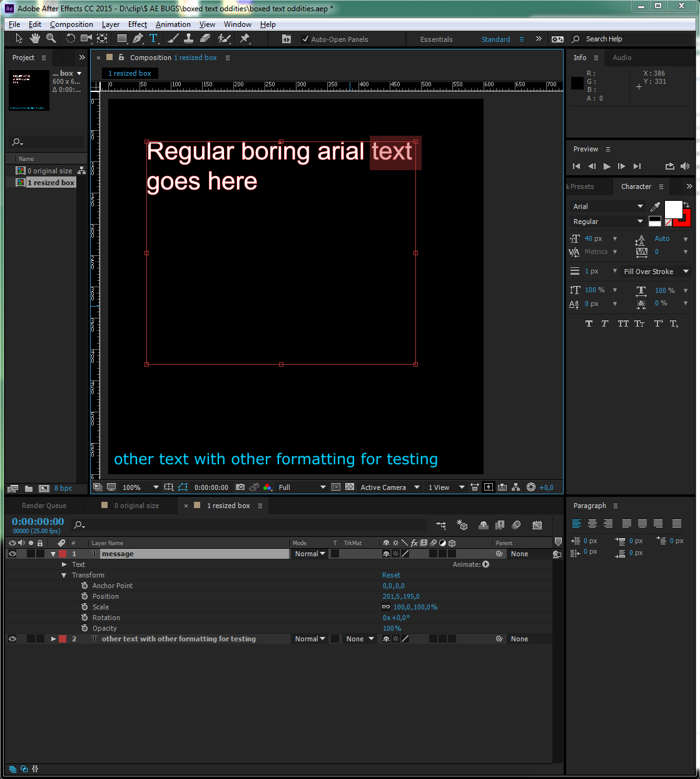Toggle the Faux Italic style button
Viewport: 700px width, 779px height.
604,323
